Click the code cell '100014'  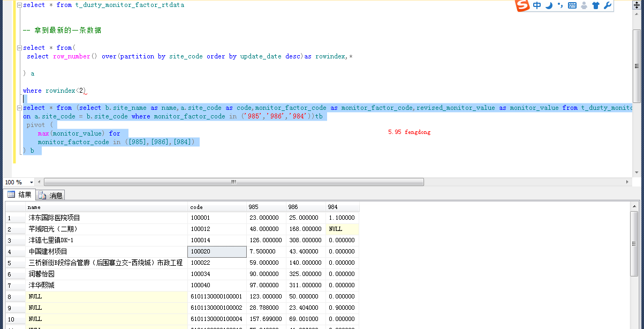click(x=217, y=241)
